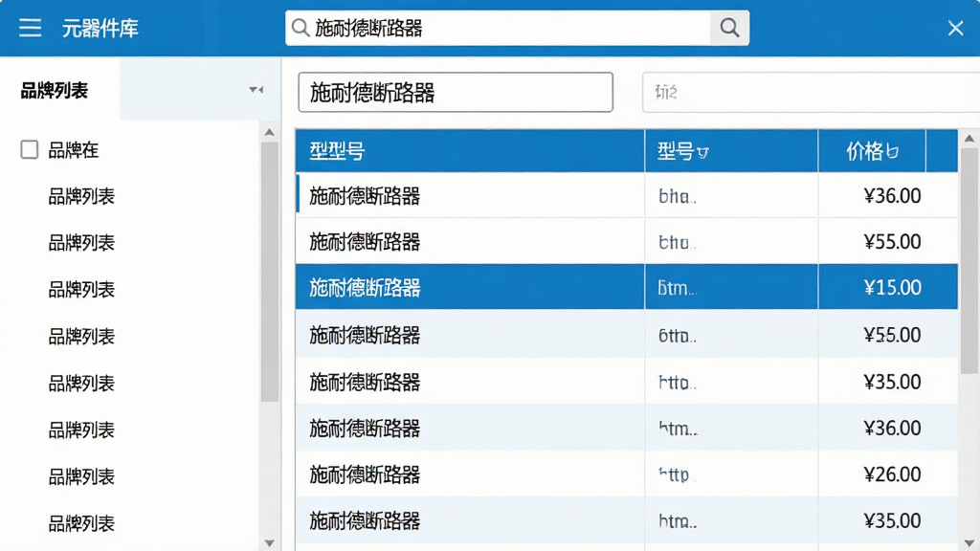
Task: Click the ¥36.00 price in the bha.. row
Action: point(887,195)
